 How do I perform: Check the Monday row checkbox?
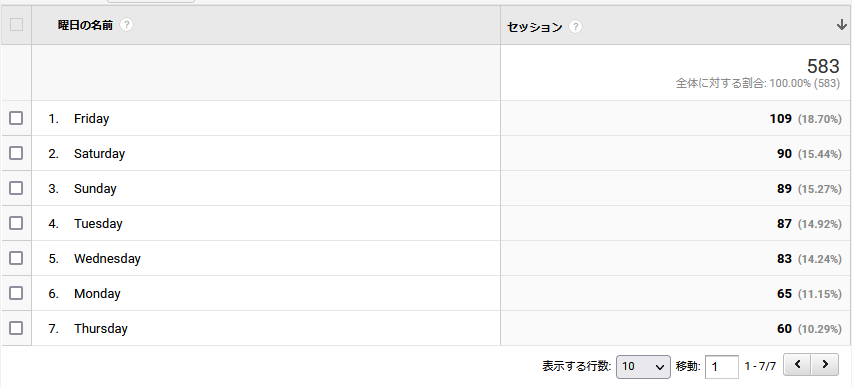[x=16, y=293]
